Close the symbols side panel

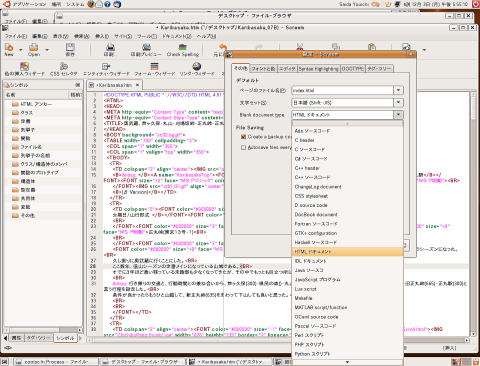click(78, 85)
